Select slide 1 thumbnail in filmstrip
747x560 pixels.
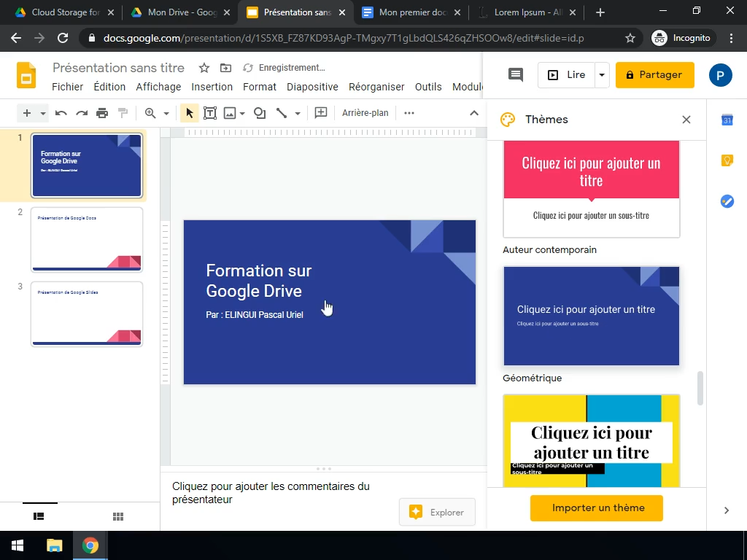pos(87,166)
